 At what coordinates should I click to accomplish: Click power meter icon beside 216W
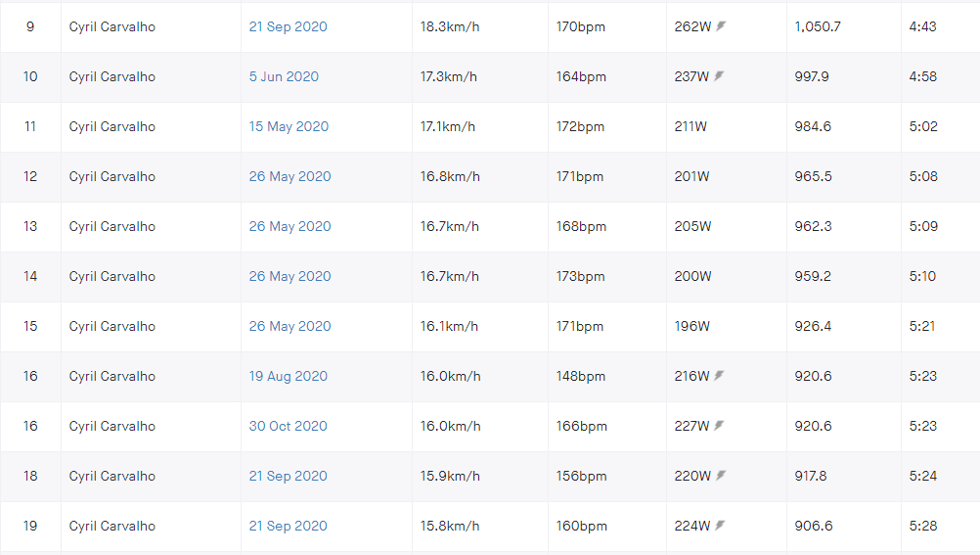(x=719, y=376)
